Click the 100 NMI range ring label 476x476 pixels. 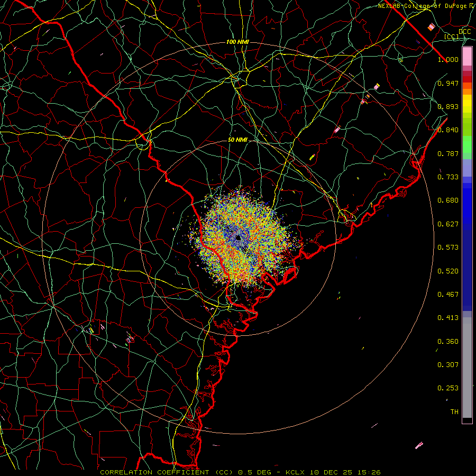[x=237, y=42]
